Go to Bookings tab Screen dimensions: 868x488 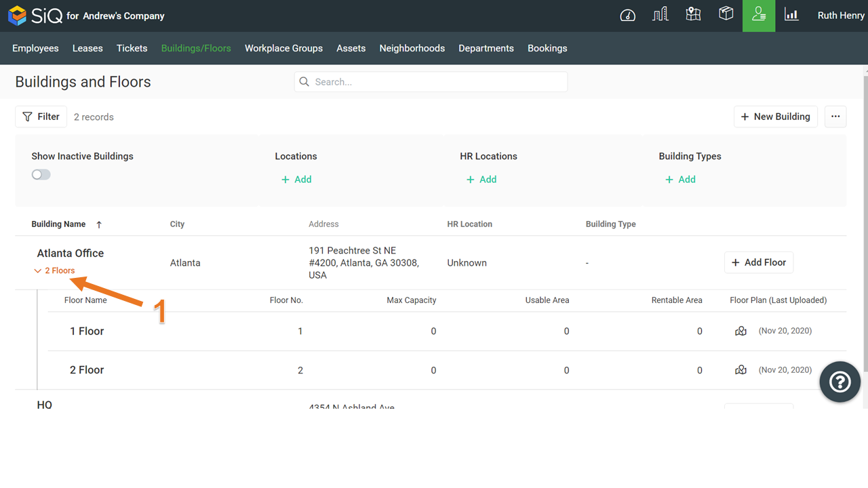point(547,48)
